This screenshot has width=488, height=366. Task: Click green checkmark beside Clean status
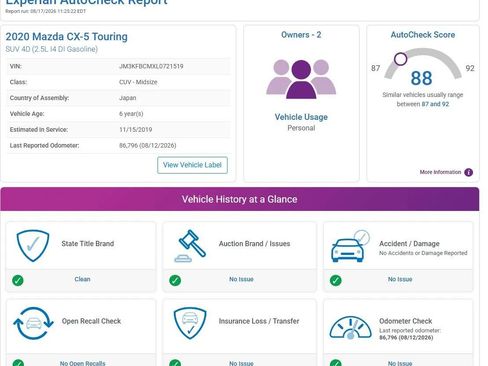point(18,280)
